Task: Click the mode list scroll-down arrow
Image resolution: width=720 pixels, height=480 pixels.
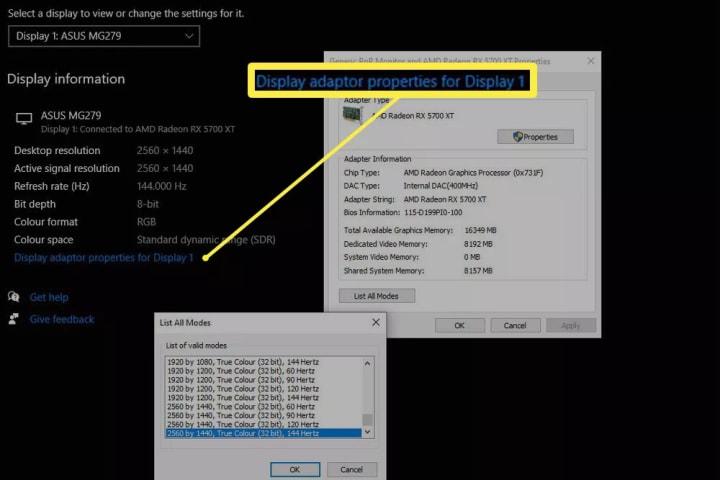Action: point(367,432)
